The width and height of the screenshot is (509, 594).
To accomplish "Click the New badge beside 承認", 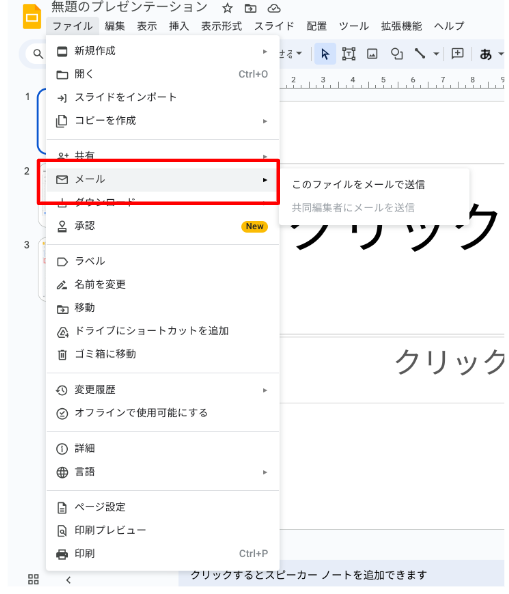I will [x=254, y=226].
